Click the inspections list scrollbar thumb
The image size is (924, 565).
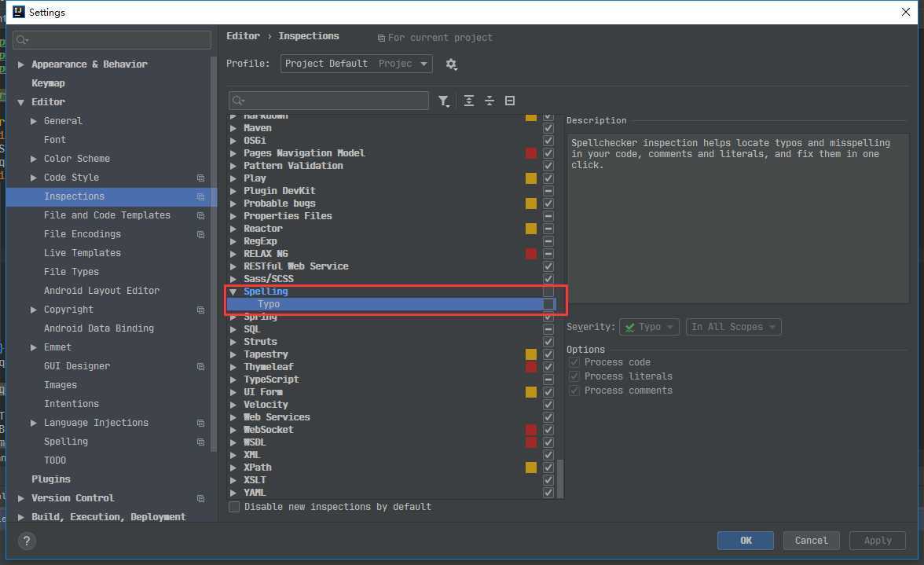(x=559, y=479)
